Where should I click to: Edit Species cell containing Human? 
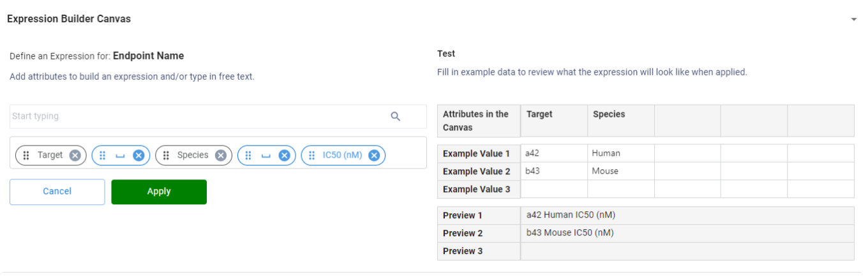pos(620,153)
